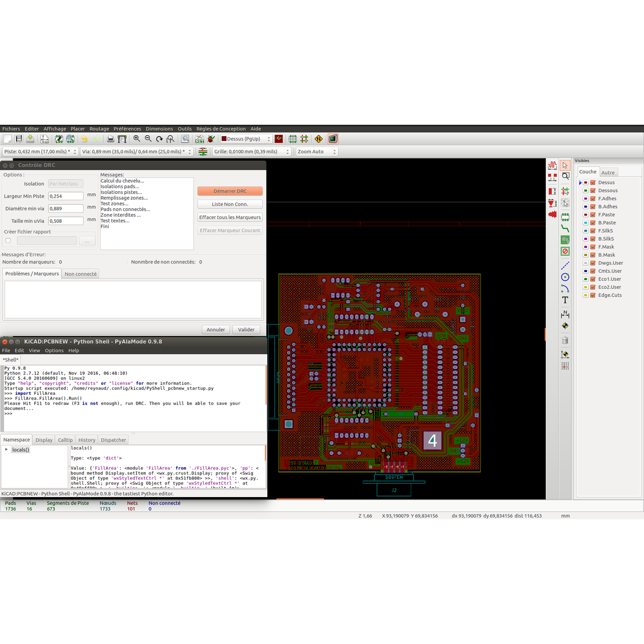Select the set grid origin tool
This screenshot has width=644, height=644.
[565, 366]
